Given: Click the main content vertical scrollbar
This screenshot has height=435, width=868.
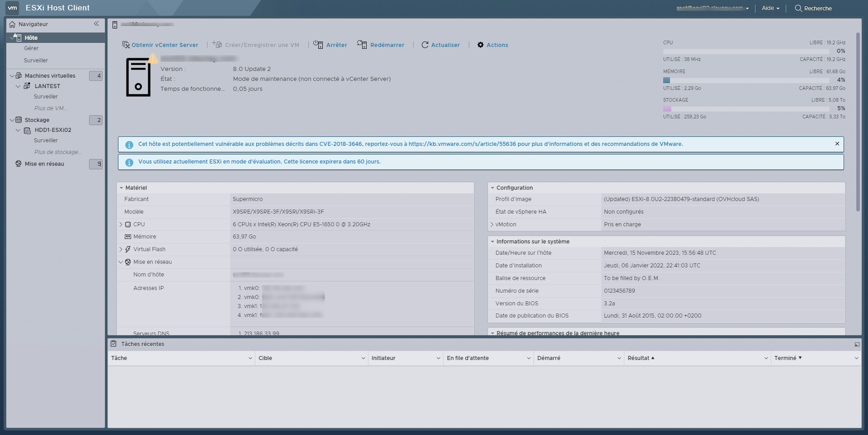Looking at the screenshot, I should [858, 122].
